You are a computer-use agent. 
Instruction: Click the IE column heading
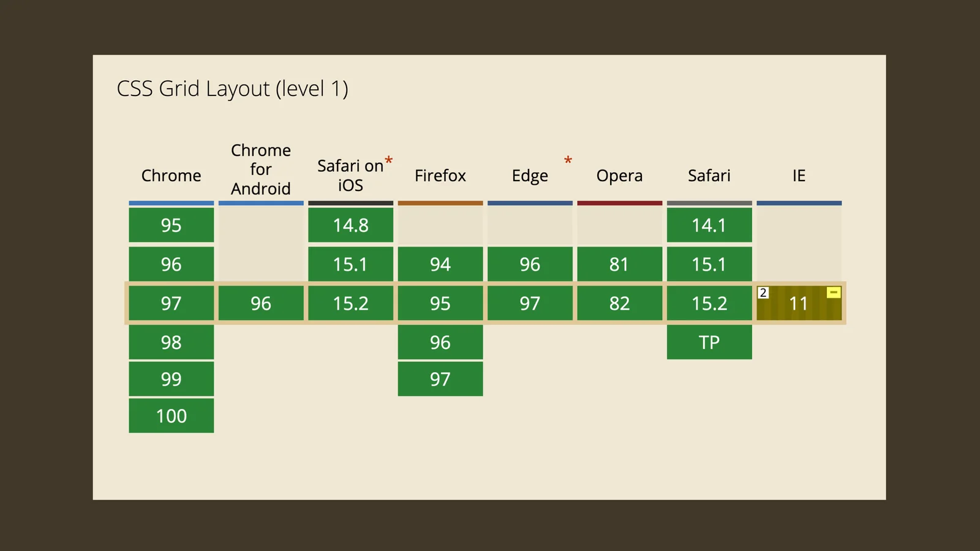[x=799, y=176]
